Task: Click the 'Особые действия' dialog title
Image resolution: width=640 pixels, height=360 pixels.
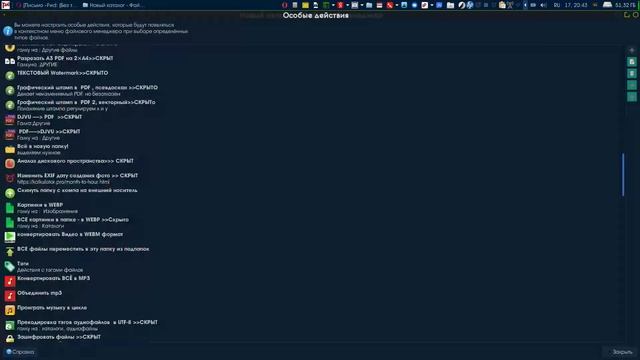Action: click(316, 16)
